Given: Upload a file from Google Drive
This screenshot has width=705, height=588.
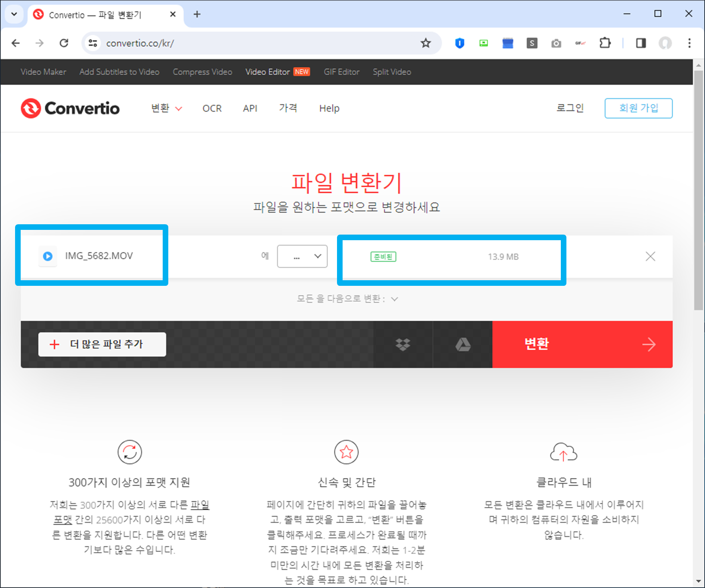Looking at the screenshot, I should click(x=462, y=344).
